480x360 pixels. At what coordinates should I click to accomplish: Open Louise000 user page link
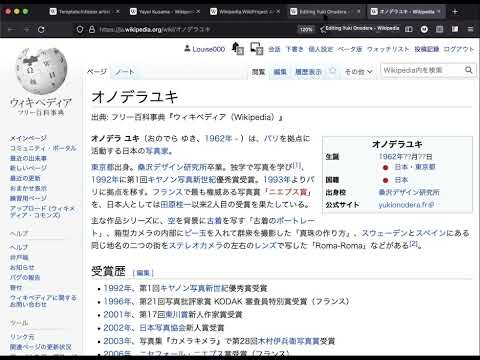coord(209,49)
